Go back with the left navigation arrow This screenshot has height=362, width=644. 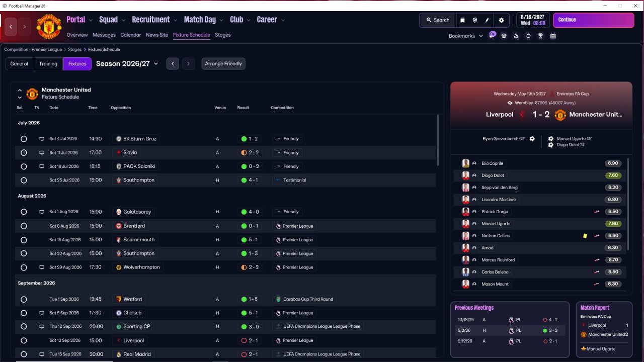[11, 27]
